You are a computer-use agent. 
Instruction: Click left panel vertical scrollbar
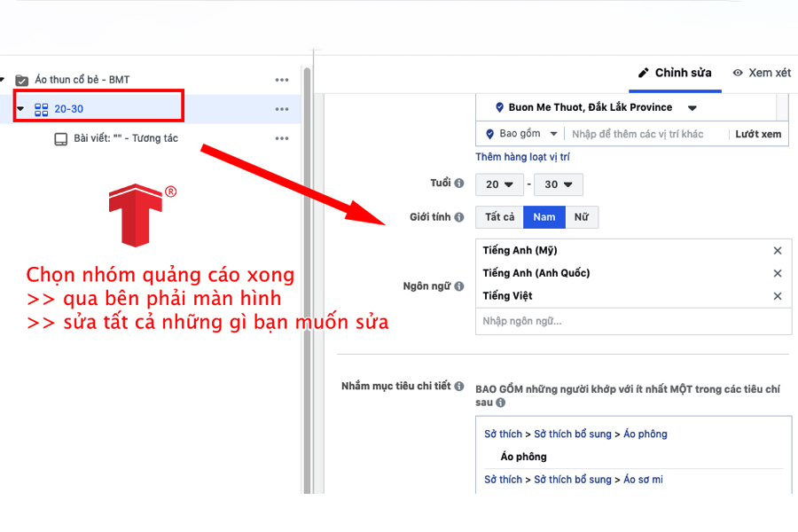[x=307, y=280]
